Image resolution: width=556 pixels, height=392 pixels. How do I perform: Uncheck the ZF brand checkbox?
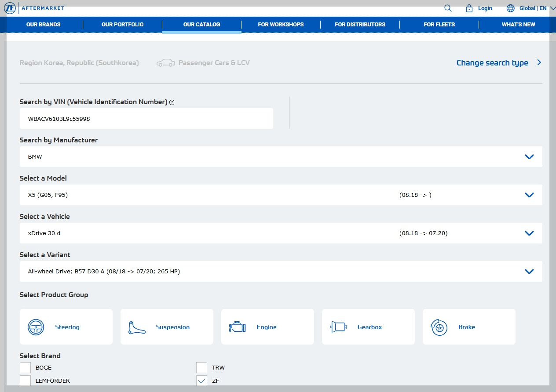(201, 381)
